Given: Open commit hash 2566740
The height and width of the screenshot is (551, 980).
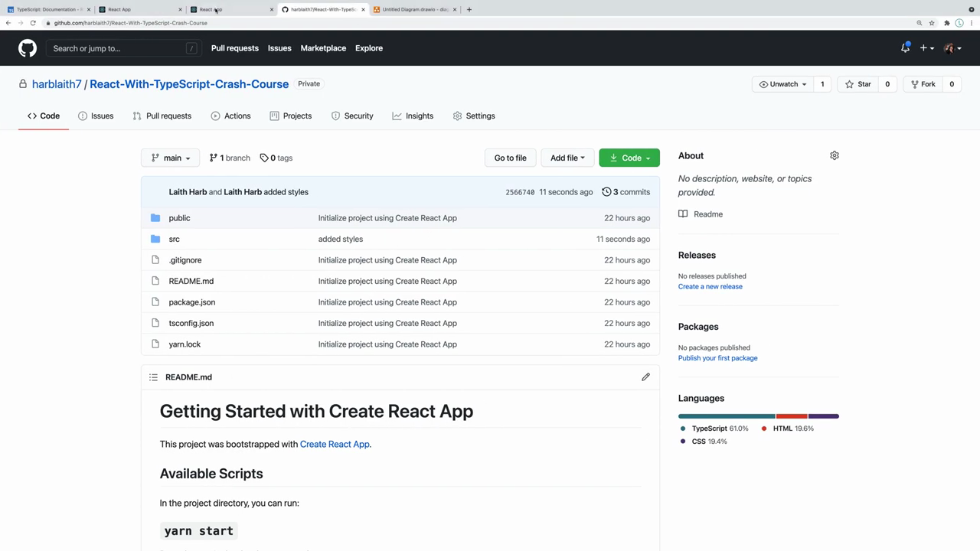Looking at the screenshot, I should point(520,192).
